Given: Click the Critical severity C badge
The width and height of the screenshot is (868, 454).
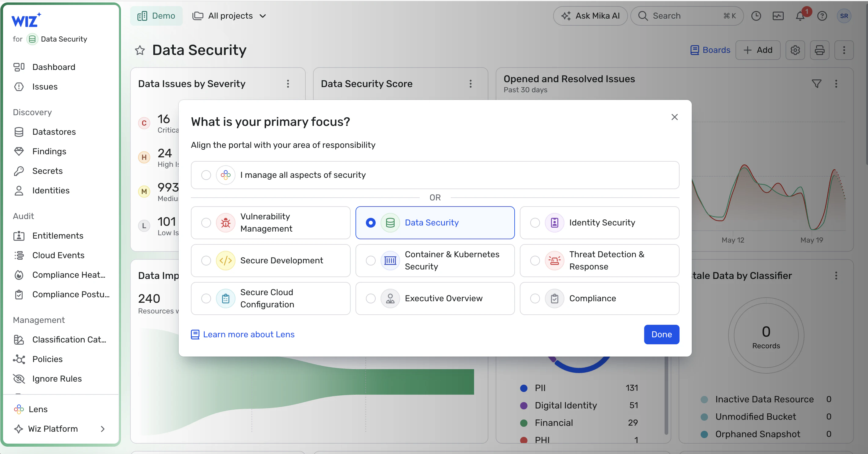Looking at the screenshot, I should 144,123.
